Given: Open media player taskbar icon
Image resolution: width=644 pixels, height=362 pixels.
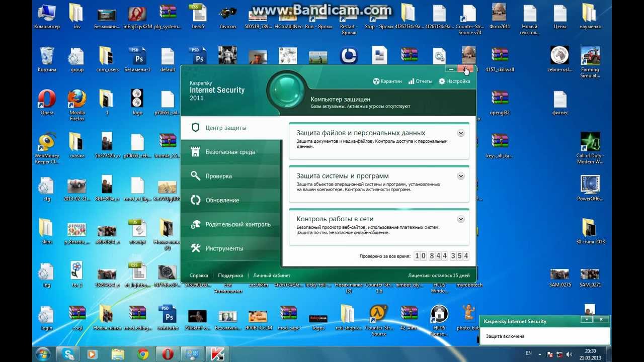Looking at the screenshot, I should pyautogui.click(x=92, y=354).
